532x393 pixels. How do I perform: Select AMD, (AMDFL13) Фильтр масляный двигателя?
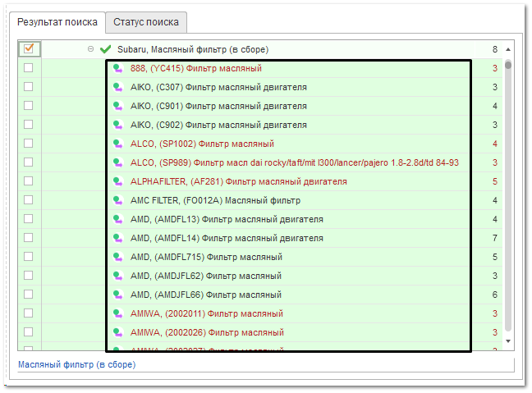pos(227,219)
